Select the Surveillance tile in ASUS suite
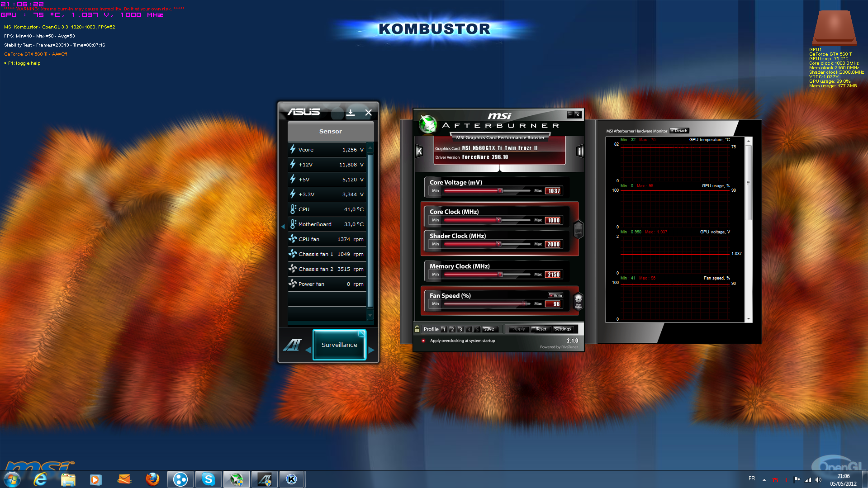Viewport: 868px width, 488px height. (x=339, y=345)
